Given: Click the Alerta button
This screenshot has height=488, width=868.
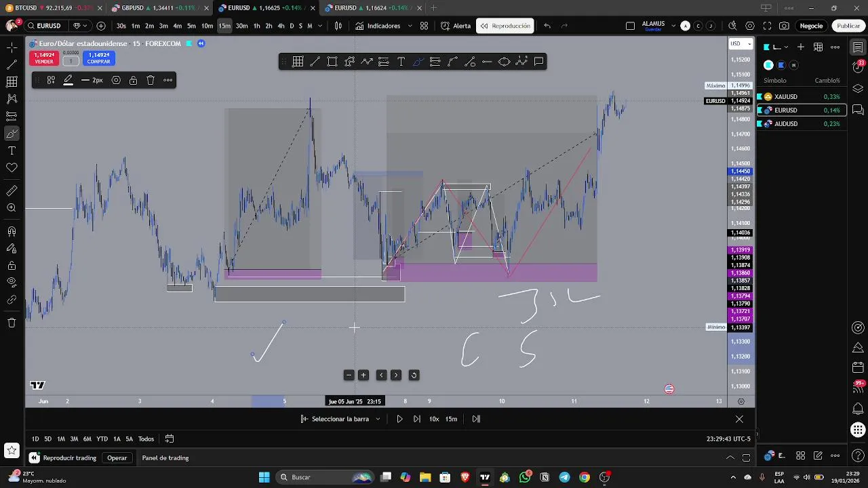Looking at the screenshot, I should click(x=456, y=26).
